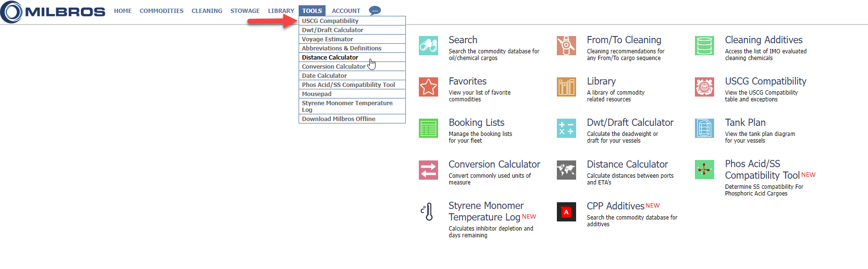Click the Booking Lists green icon
The image size is (868, 269).
point(428,128)
